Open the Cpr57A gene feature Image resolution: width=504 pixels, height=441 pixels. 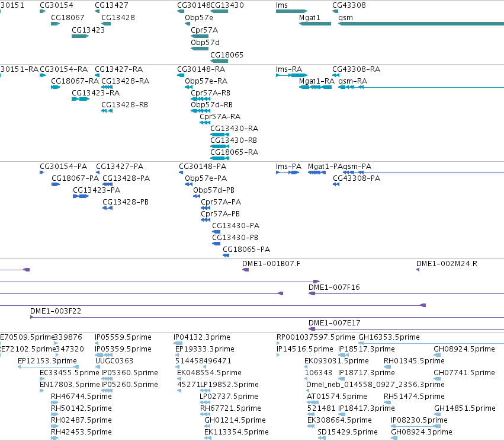200,36
